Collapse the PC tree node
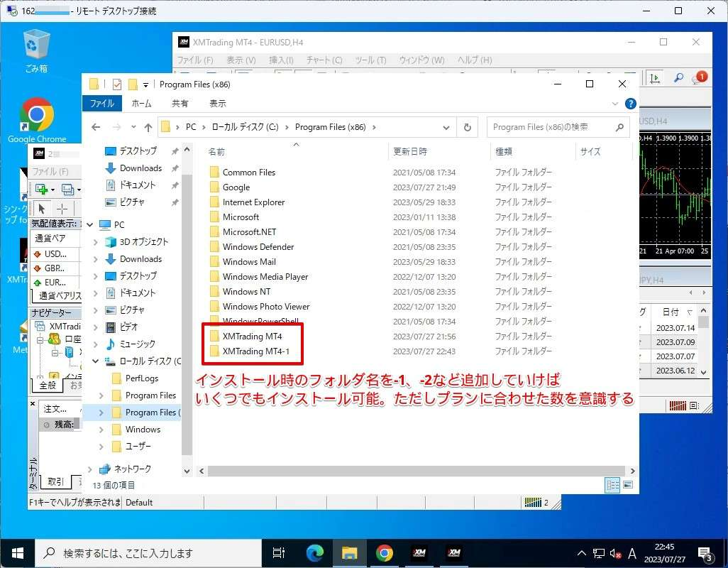This screenshot has width=728, height=568. tap(91, 225)
